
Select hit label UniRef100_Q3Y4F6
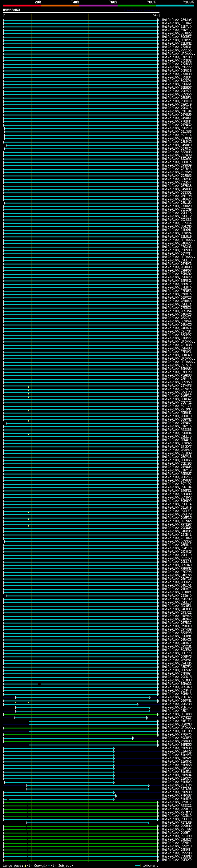(x=177, y=386)
